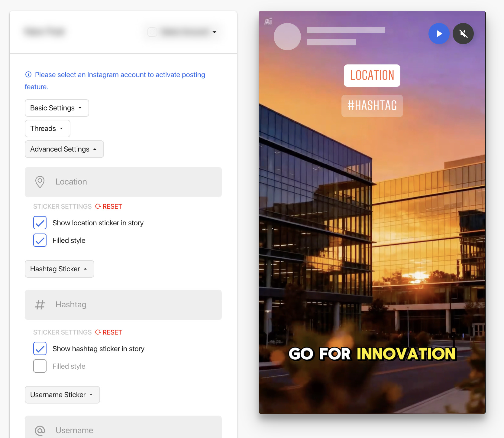Click the hash symbol icon

40,305
